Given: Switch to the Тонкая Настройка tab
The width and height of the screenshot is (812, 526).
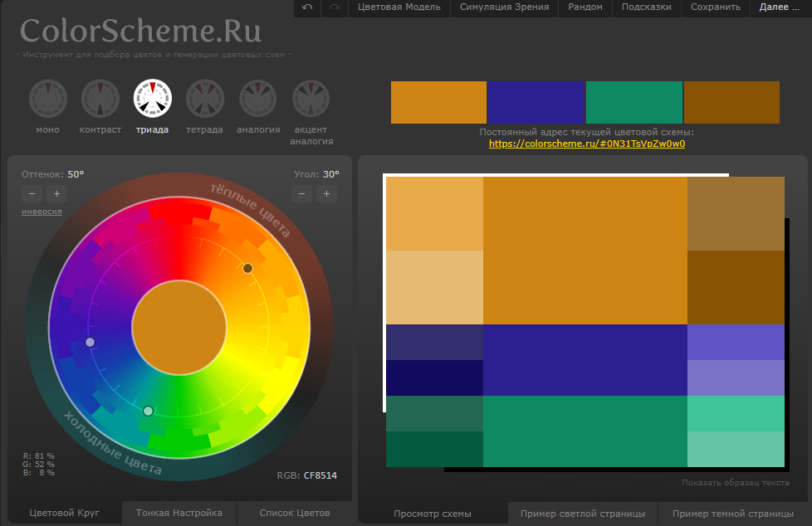Looking at the screenshot, I should tap(179, 513).
